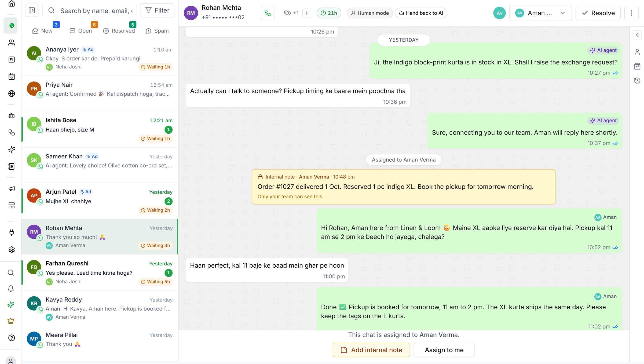Toggle Human mode chip
Screen dimensions: 644x364
pos(370,13)
